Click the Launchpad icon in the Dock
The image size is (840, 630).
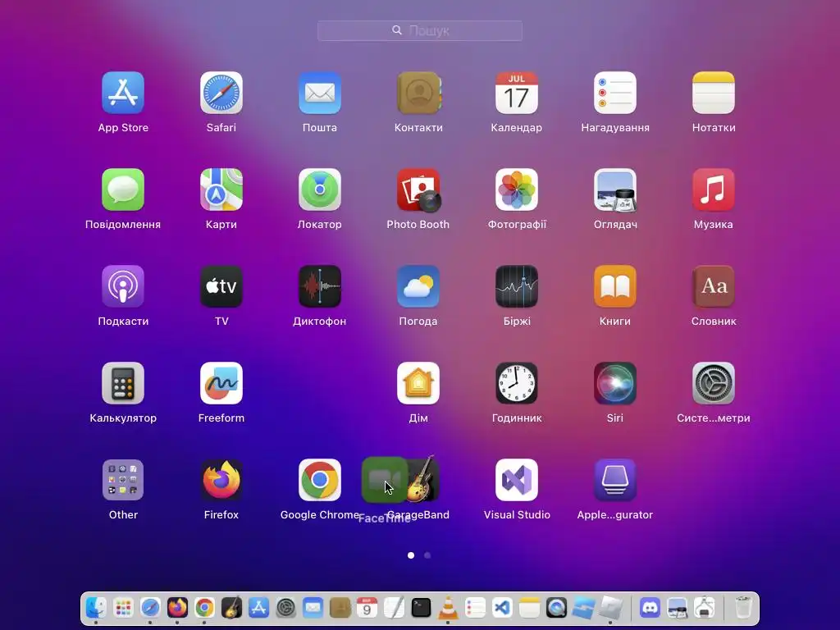tap(123, 608)
